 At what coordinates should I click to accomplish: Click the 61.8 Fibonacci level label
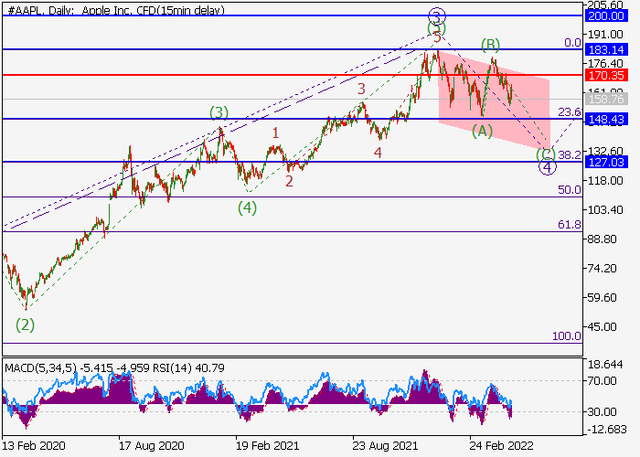569,225
